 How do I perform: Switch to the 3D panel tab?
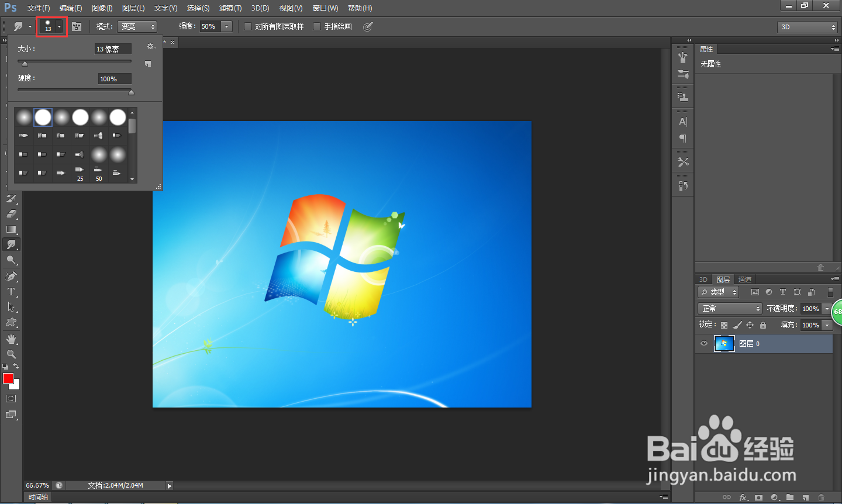point(703,279)
